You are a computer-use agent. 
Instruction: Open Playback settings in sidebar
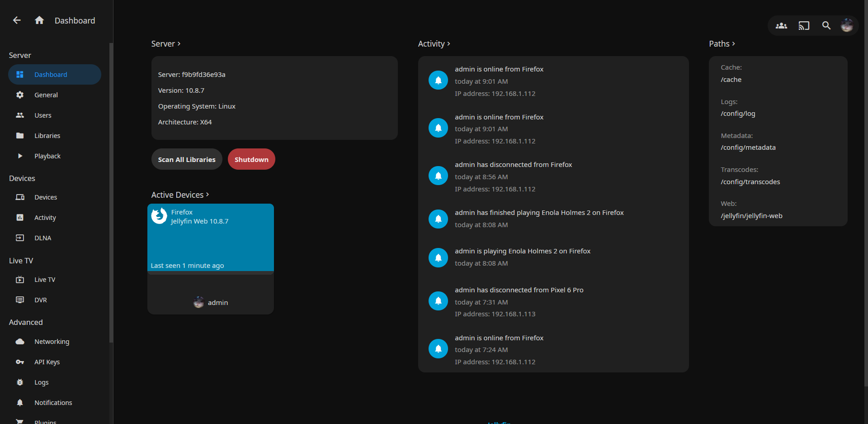pyautogui.click(x=47, y=156)
